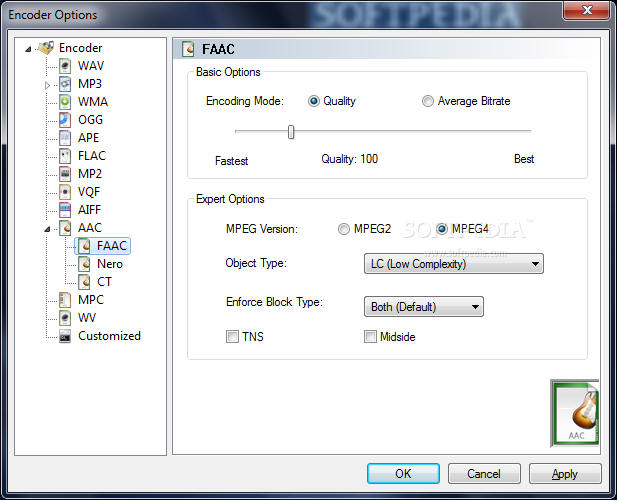
Task: Click the quality slider thumb
Action: coord(291,132)
